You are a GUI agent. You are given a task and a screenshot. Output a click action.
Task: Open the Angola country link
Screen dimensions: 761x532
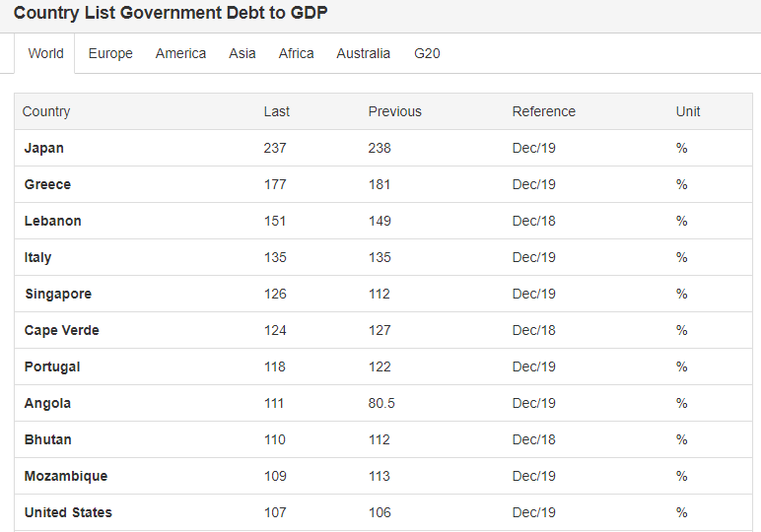pos(47,403)
